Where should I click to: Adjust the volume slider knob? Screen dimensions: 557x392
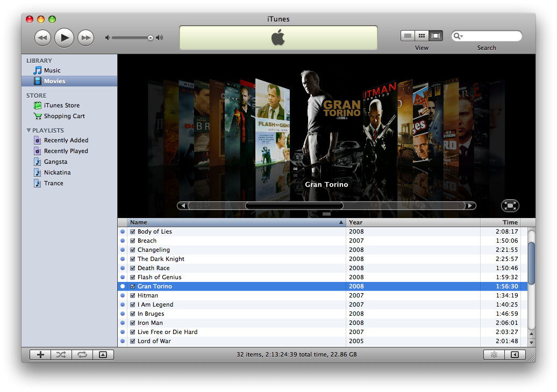tap(151, 38)
